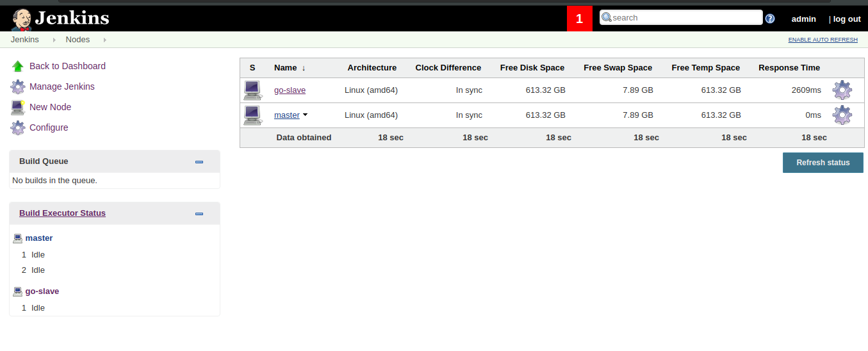The image size is (868, 351).
Task: Open Build Executor Status heading link
Action: pyautogui.click(x=62, y=213)
